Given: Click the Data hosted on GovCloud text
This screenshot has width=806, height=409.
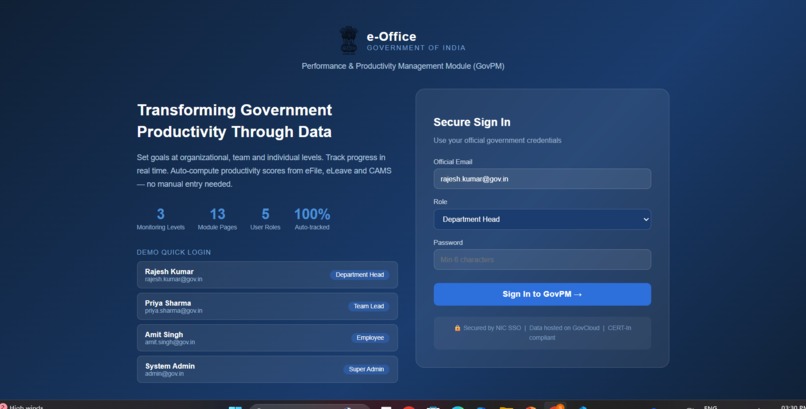Looking at the screenshot, I should (564, 328).
